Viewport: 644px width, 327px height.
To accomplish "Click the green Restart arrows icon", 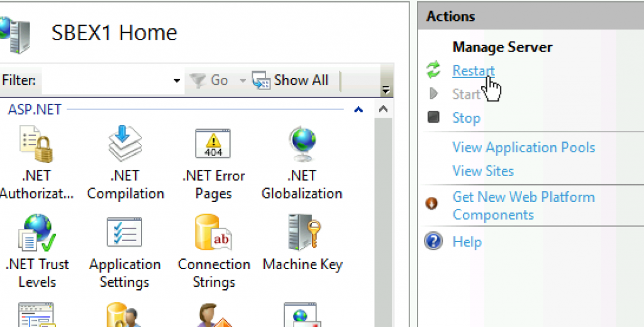I will (433, 70).
